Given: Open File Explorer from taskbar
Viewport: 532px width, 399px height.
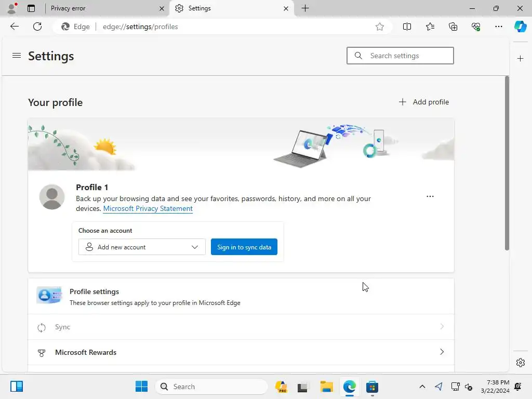Looking at the screenshot, I should [326, 387].
